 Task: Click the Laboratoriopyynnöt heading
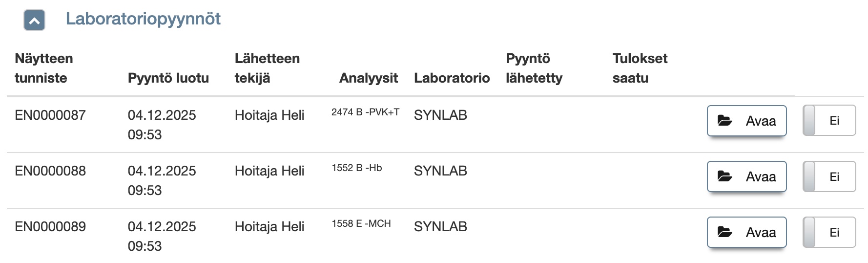pos(143,19)
